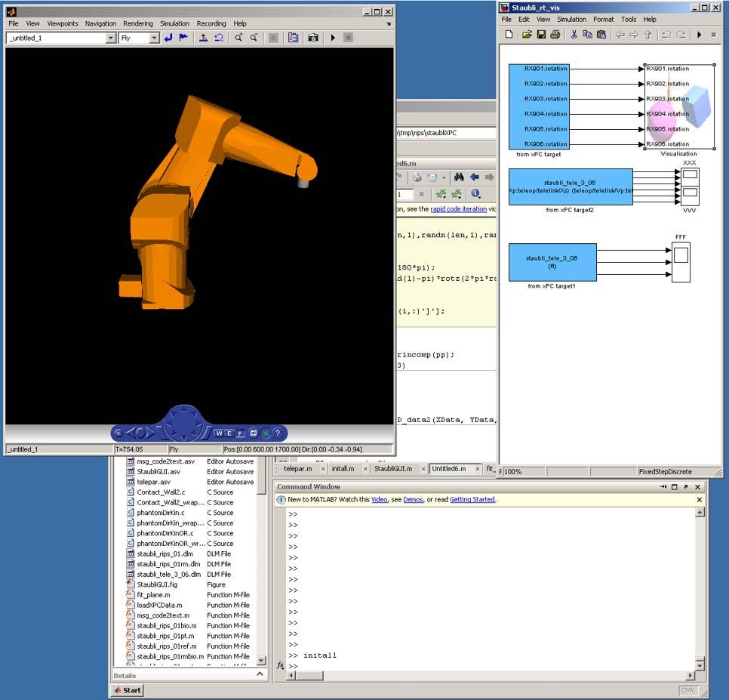729x700 pixels.
Task: Click the file browser scroll-down arrow
Action: point(261,660)
